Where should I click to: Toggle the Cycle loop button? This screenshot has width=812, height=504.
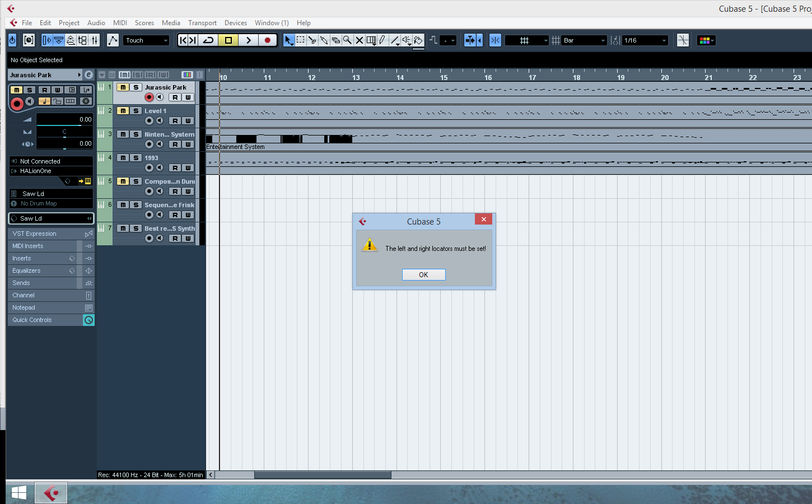(x=208, y=40)
